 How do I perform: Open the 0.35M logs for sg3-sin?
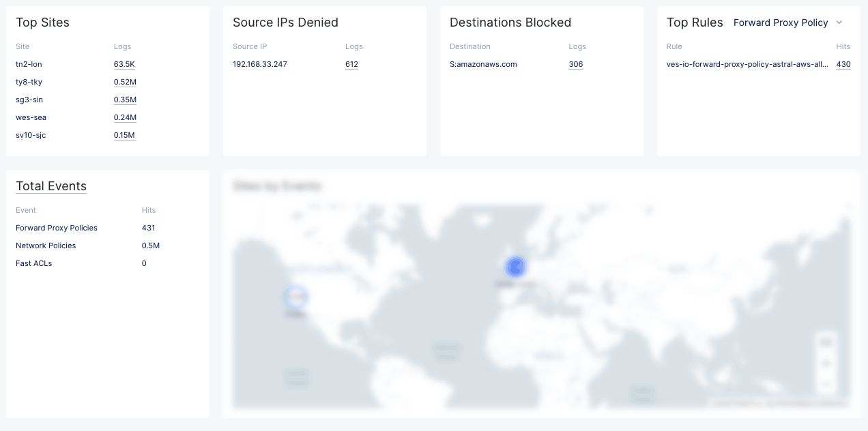click(x=125, y=100)
